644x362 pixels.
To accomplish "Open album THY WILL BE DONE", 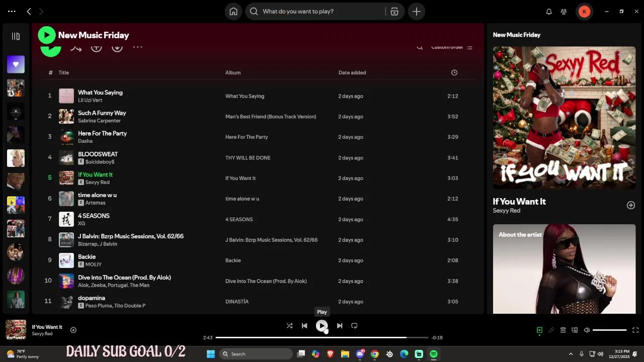I will click(248, 158).
